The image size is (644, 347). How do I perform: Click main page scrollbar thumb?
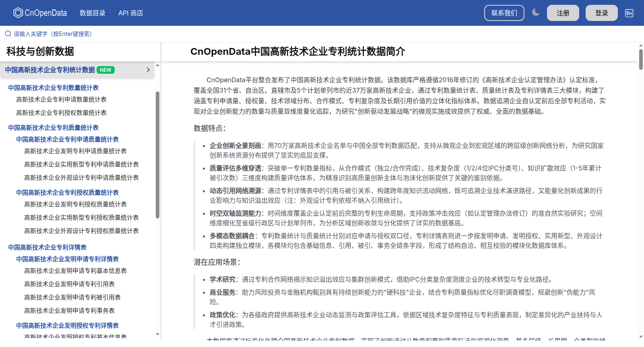pyautogui.click(x=641, y=59)
